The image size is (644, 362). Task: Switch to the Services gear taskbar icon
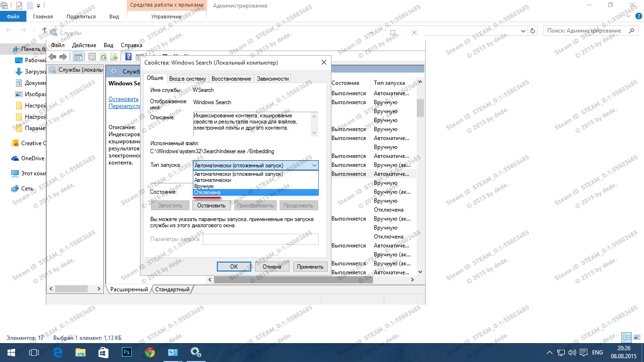coord(196,352)
